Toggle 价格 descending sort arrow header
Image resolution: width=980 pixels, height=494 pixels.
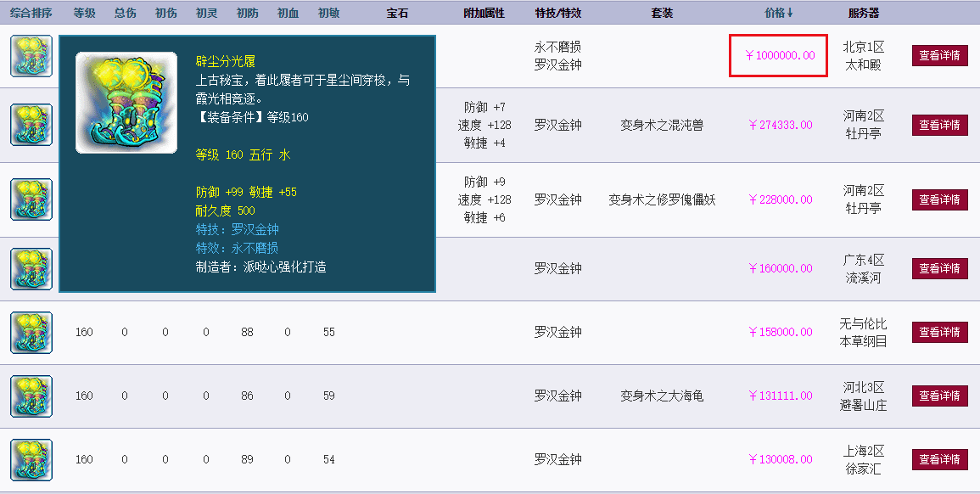click(x=779, y=13)
